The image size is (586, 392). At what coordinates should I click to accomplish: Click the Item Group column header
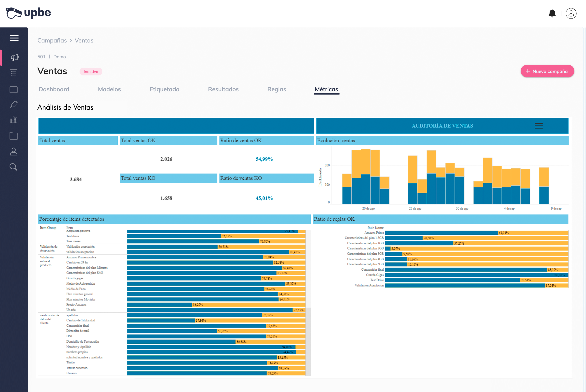tap(48, 228)
